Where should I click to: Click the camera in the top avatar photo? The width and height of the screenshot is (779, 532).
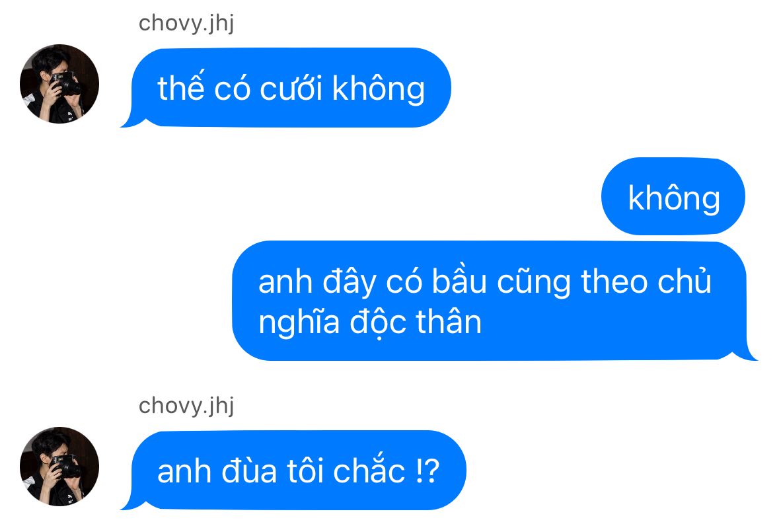pos(67,83)
